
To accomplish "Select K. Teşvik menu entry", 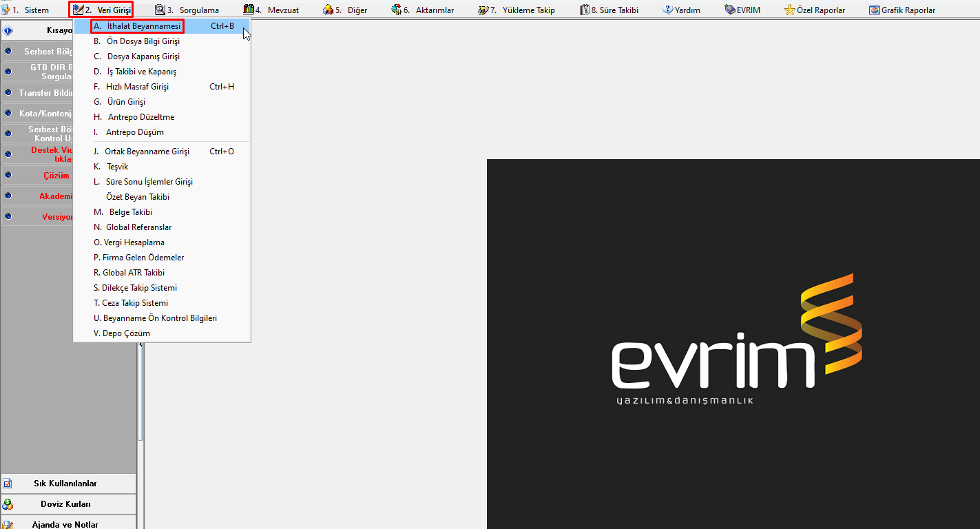I will 162,167.
